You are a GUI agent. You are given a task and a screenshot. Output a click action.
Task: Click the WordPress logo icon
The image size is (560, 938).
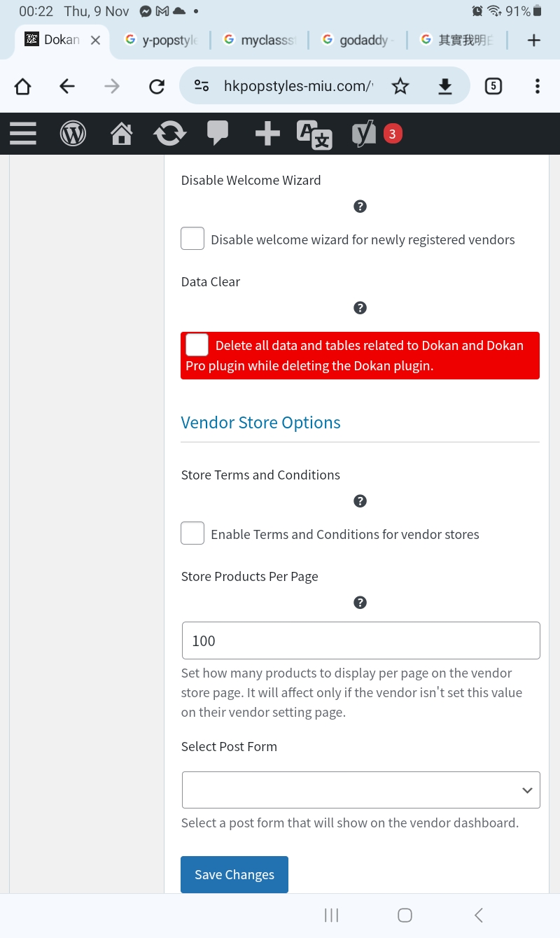click(73, 133)
